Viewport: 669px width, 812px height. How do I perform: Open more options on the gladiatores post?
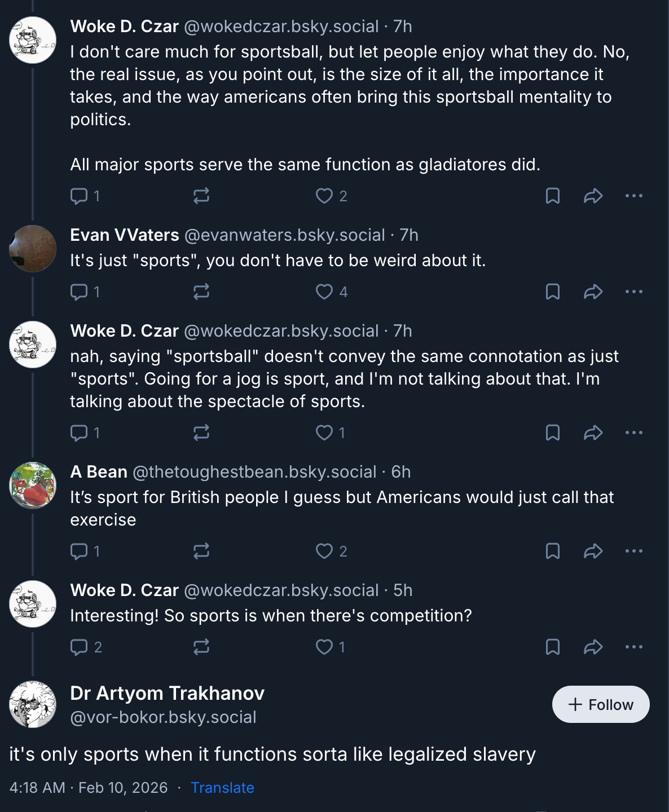click(x=633, y=196)
